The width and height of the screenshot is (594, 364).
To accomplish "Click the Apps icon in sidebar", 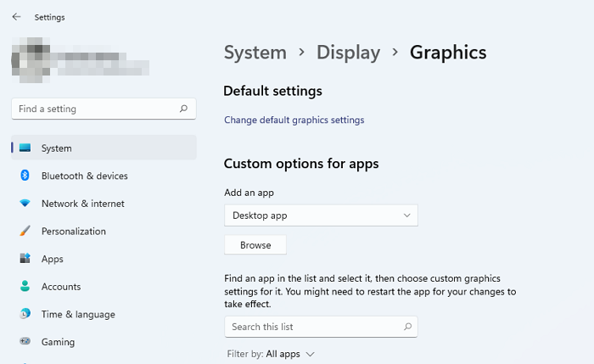I will pos(25,259).
